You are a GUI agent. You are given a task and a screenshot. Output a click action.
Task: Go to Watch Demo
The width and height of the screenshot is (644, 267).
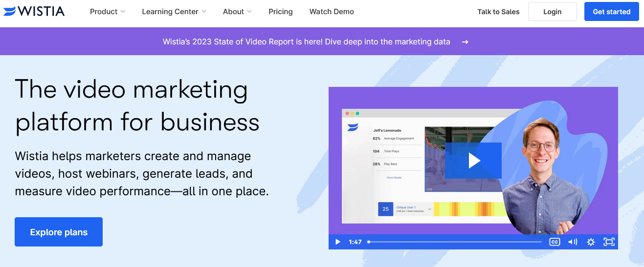click(332, 11)
